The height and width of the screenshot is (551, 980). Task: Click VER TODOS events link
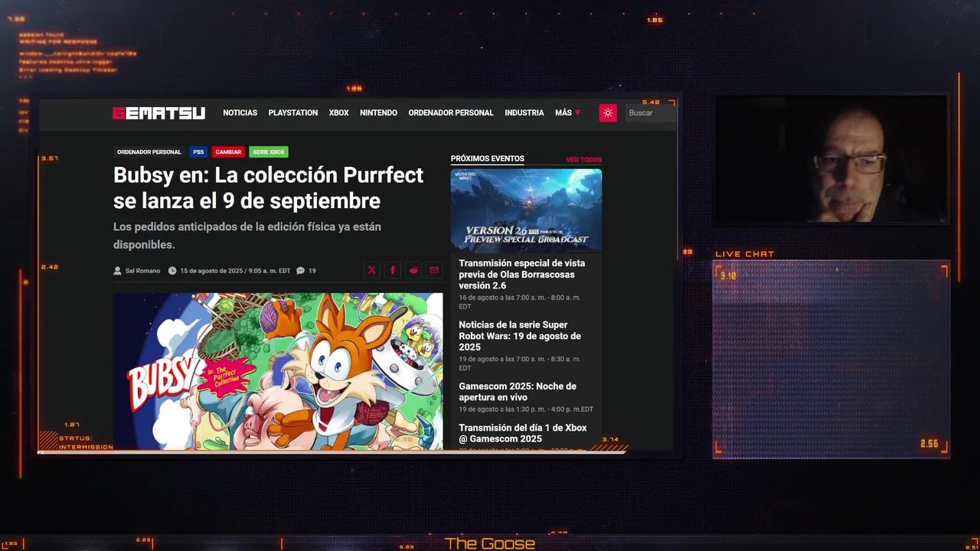click(x=584, y=160)
